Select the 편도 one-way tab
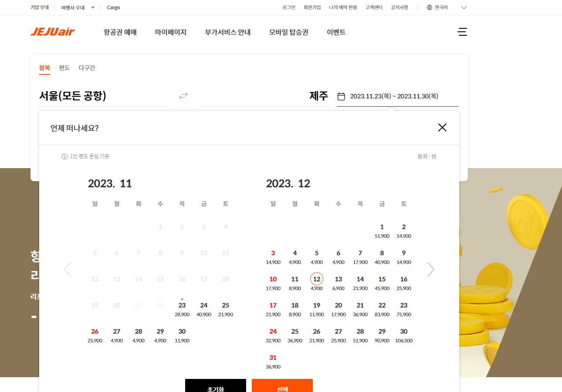562x392 pixels. coord(64,68)
